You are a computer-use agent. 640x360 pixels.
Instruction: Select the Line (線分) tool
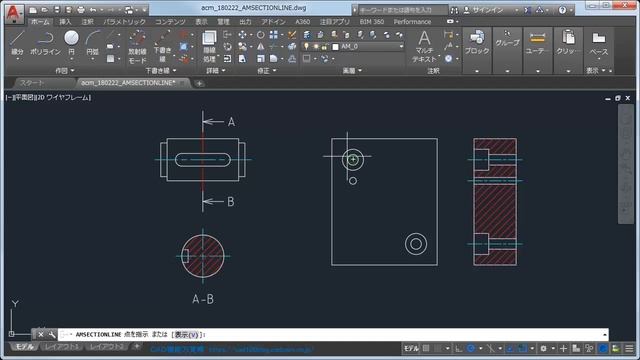(17, 43)
